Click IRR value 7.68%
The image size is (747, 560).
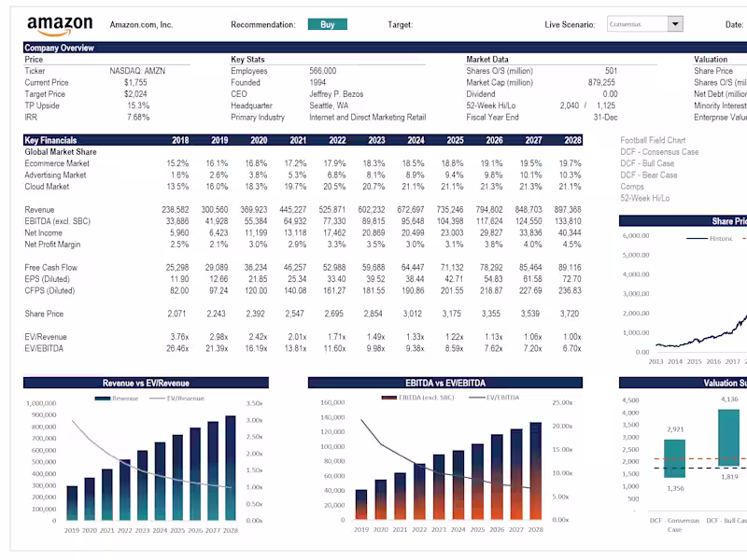coord(138,118)
